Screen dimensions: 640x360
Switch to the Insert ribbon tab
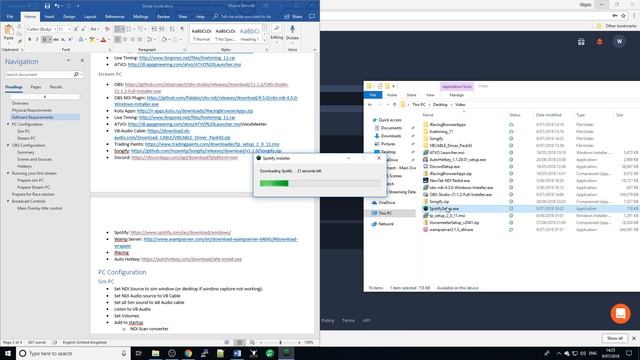[x=49, y=17]
